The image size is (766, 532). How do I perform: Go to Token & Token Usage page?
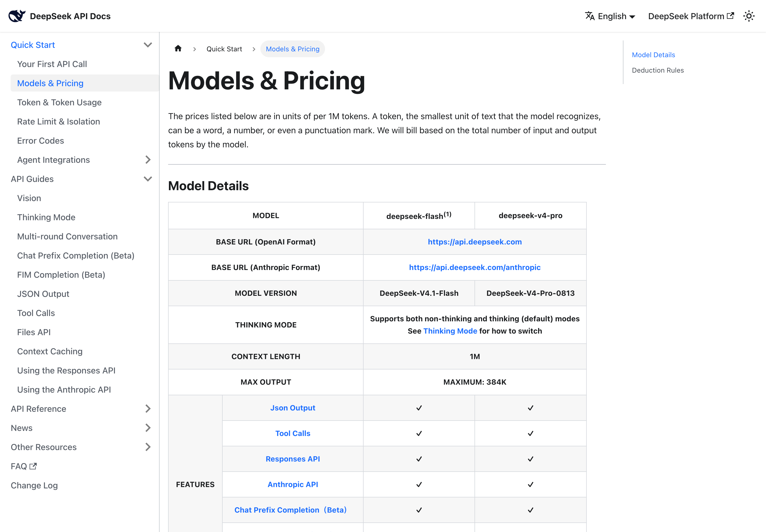[x=59, y=102]
